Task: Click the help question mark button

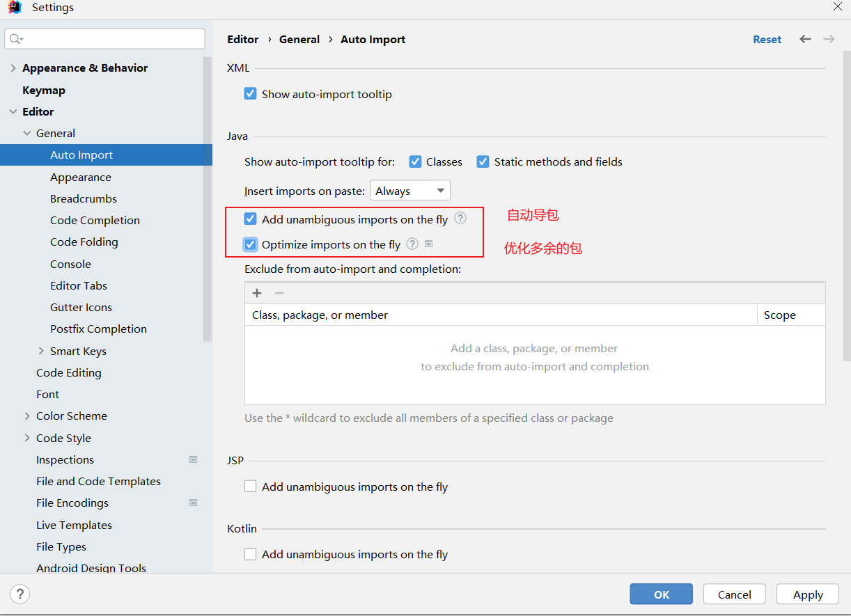Action: tap(20, 594)
